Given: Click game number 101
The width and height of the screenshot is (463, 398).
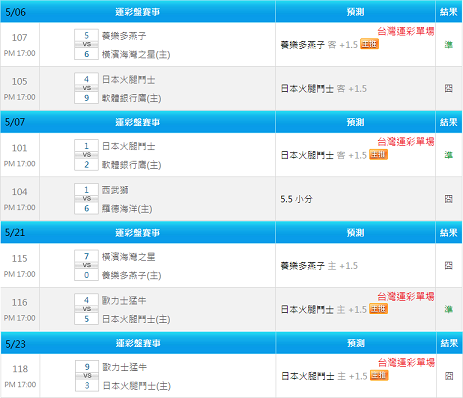Looking at the screenshot, I should pos(20,148).
